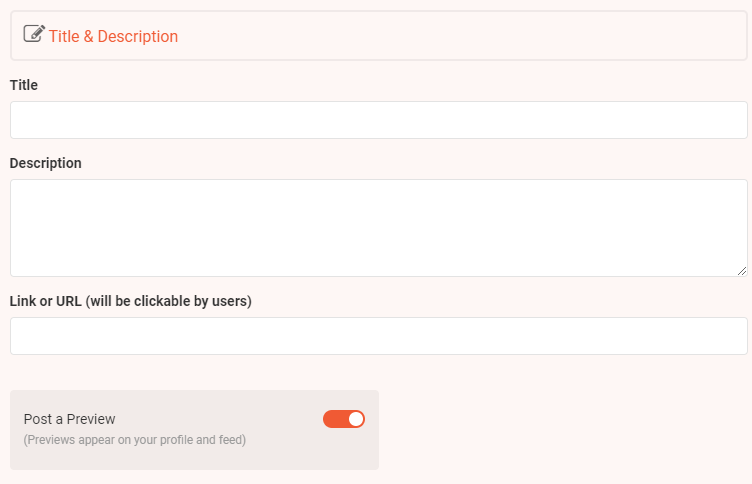Click the Description box resize handle
The height and width of the screenshot is (484, 752).
pyautogui.click(x=742, y=270)
